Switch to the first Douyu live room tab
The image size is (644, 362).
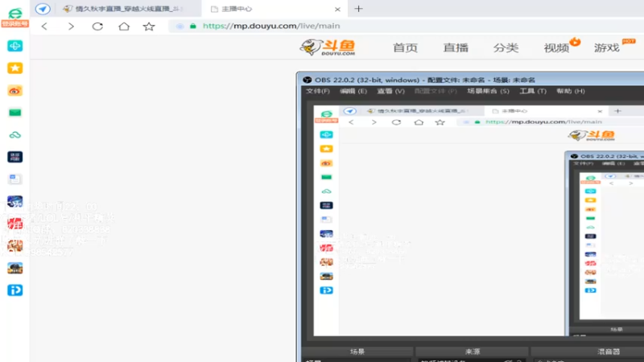pyautogui.click(x=123, y=9)
